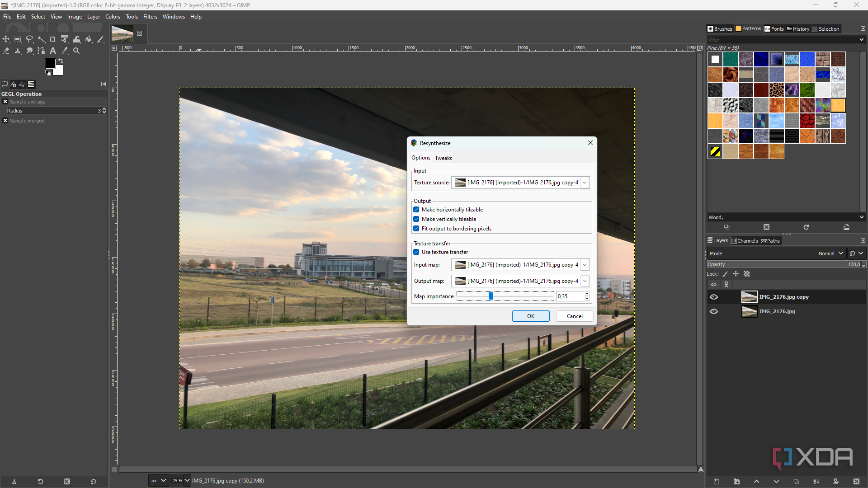Open the Texture source dropdown
Image resolution: width=868 pixels, height=488 pixels.
[x=585, y=183]
